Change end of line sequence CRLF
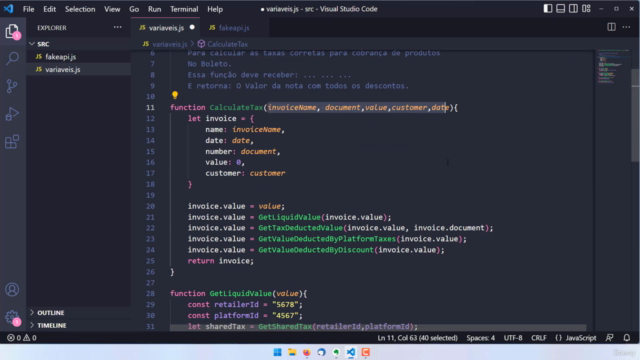The width and height of the screenshot is (640, 360). 538,338
